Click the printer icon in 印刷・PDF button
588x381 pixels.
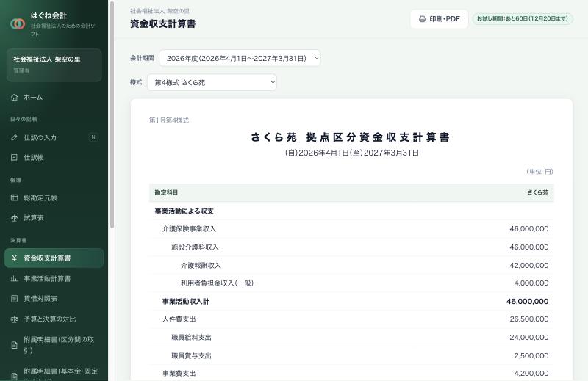pyautogui.click(x=422, y=19)
